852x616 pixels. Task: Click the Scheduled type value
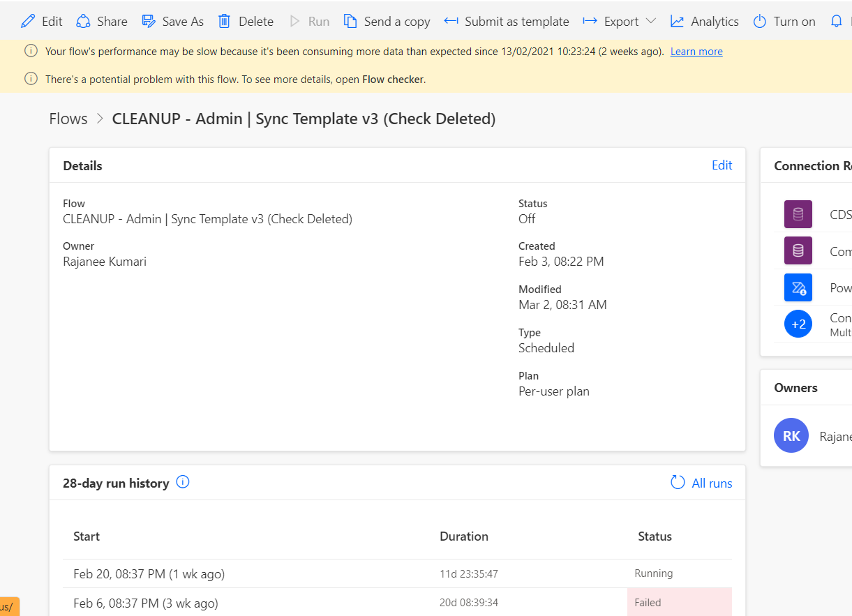[x=546, y=348]
